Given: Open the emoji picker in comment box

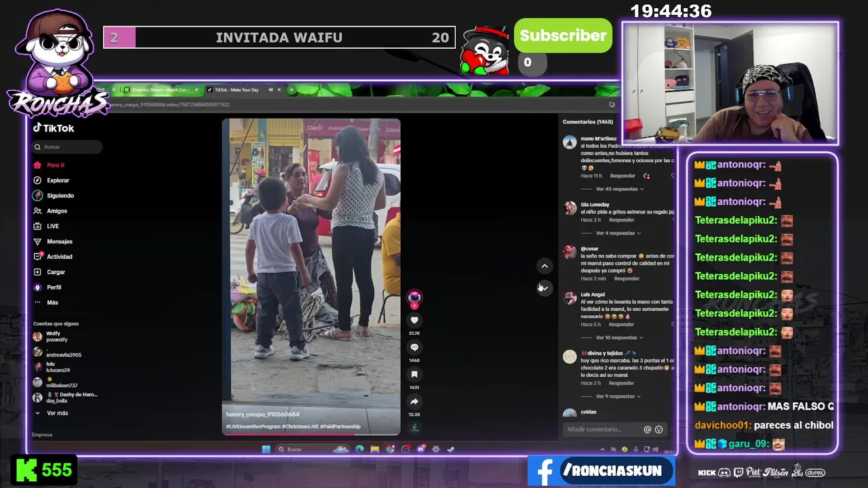Looking at the screenshot, I should pyautogui.click(x=658, y=429).
